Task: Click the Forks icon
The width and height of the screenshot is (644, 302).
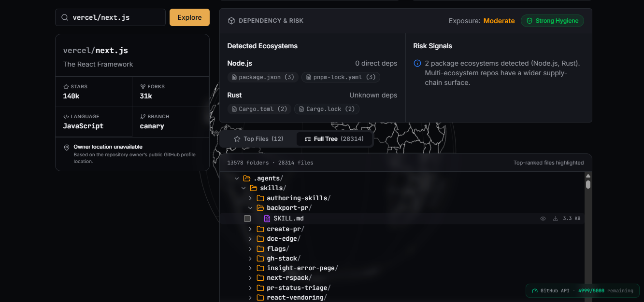Action: (x=143, y=87)
